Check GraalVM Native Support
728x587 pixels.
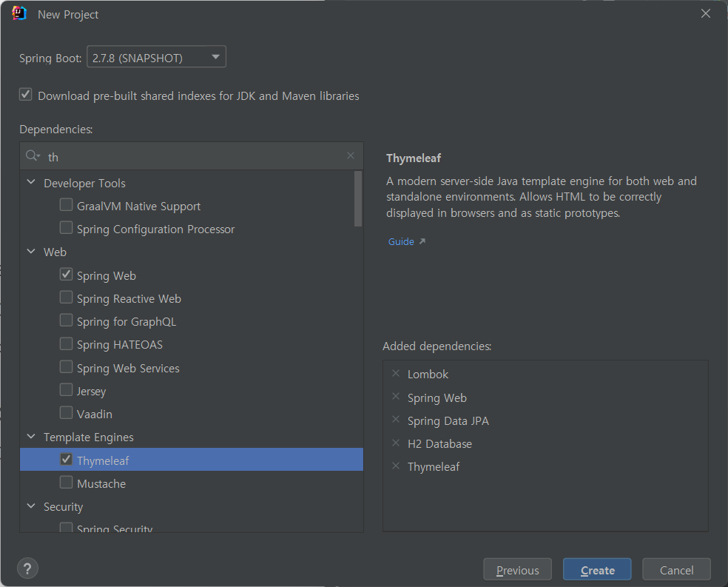(66, 205)
